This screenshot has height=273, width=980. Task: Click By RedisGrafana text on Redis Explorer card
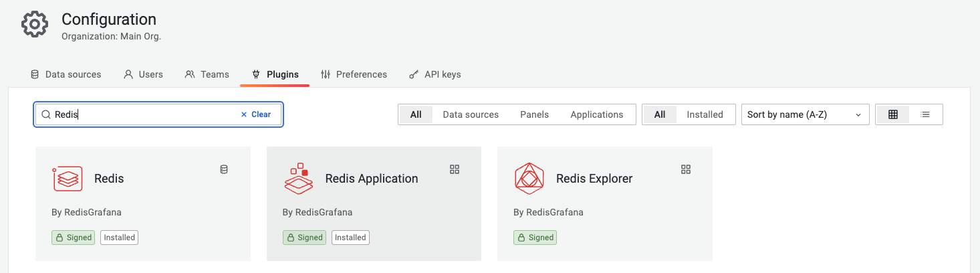tap(548, 213)
